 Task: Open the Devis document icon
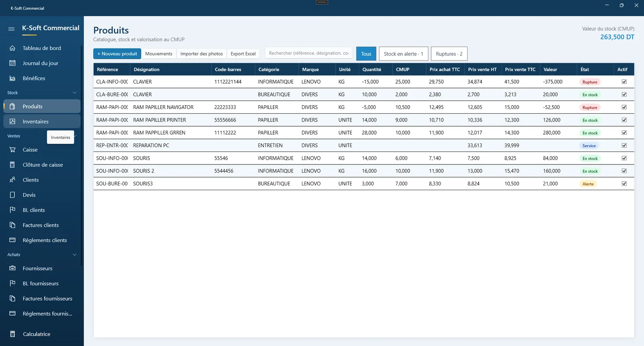[12, 195]
